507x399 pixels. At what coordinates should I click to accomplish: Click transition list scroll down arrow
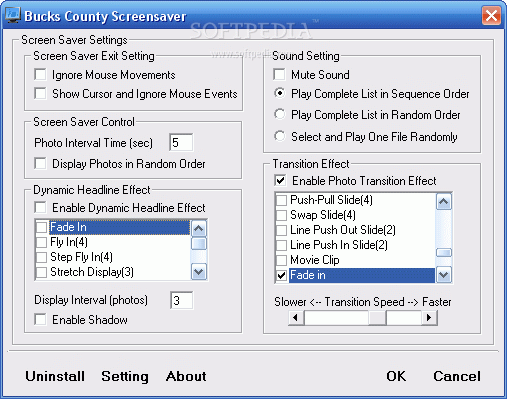444,275
